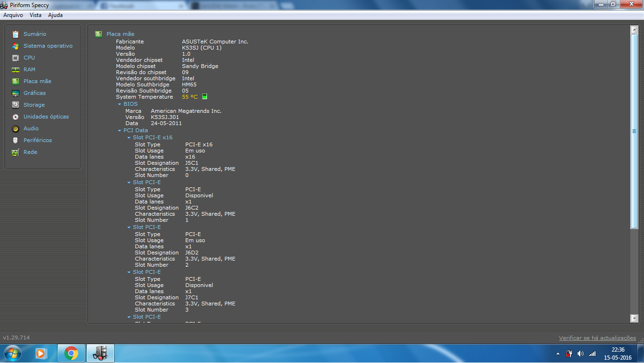Open the Sumário section icon
This screenshot has width=644, height=363.
[x=16, y=34]
